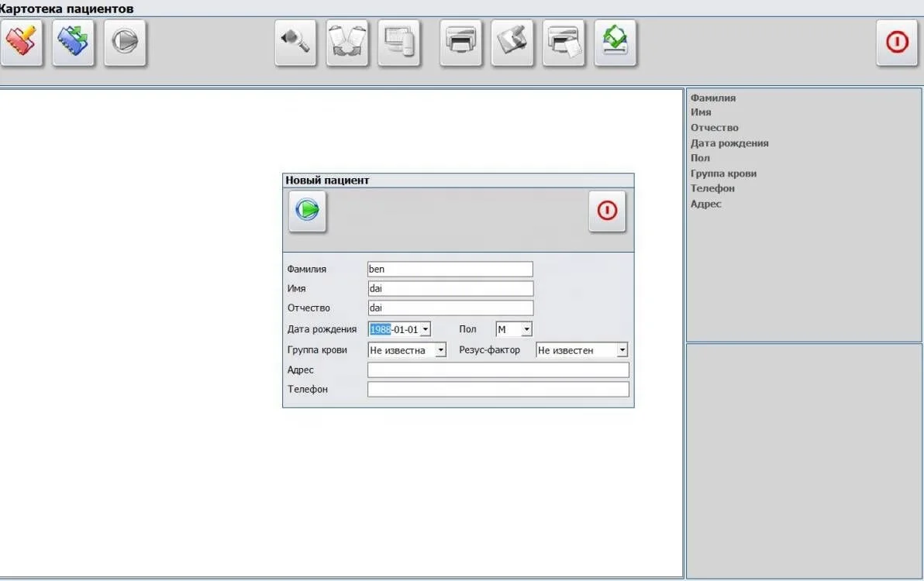Confirm new patient with the green play button
Image resolution: width=924 pixels, height=581 pixels.
[308, 211]
